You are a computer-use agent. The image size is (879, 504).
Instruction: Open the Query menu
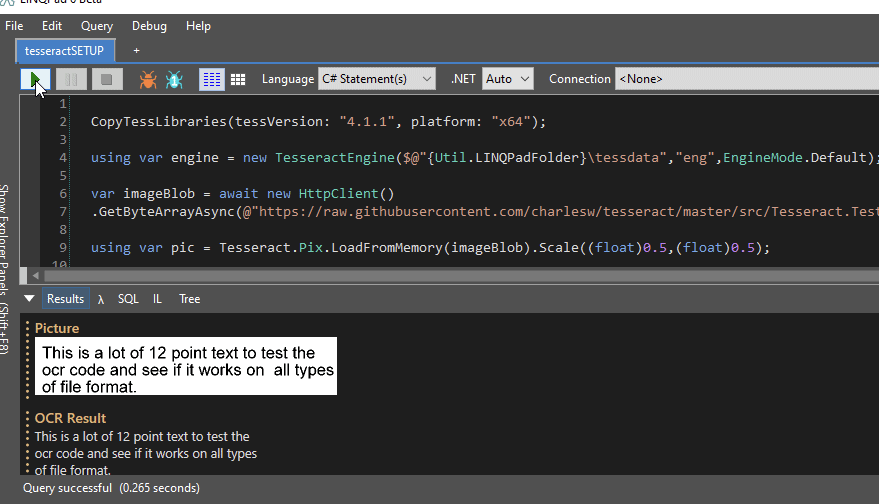tap(97, 26)
